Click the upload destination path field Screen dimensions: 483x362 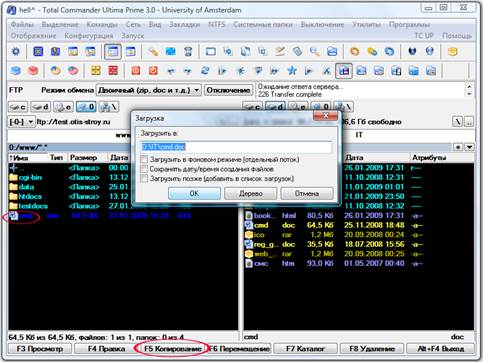tap(236, 147)
